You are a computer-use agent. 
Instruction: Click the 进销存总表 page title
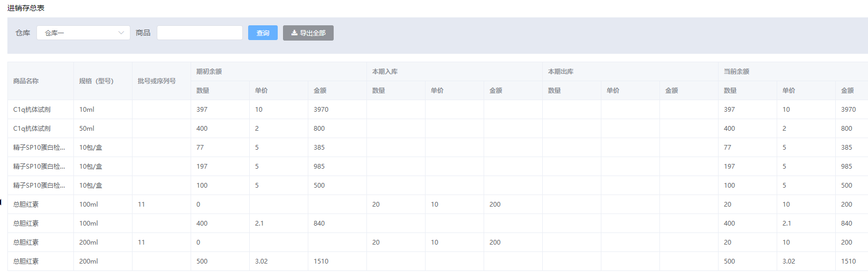point(26,8)
